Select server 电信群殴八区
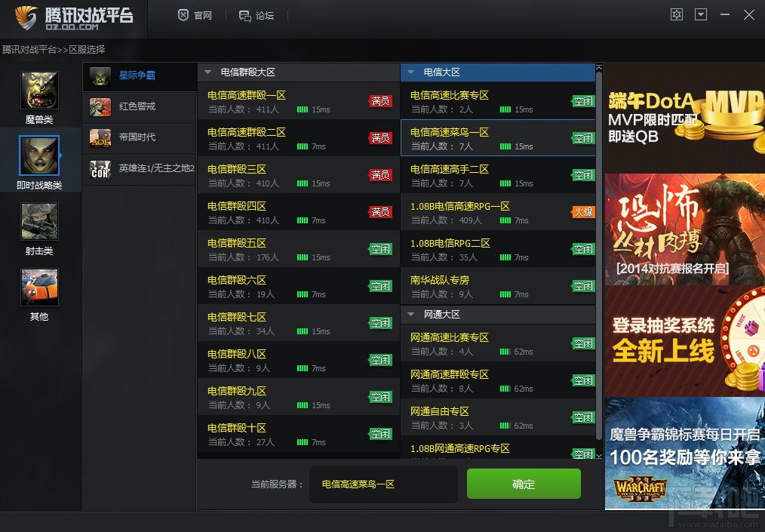Image resolution: width=765 pixels, height=532 pixels. (299, 360)
